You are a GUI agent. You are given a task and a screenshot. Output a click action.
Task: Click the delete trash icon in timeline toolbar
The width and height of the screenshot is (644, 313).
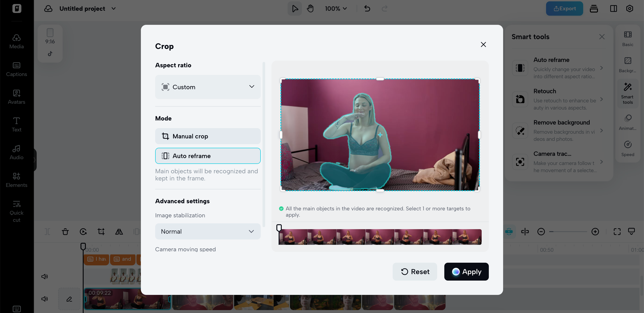pyautogui.click(x=65, y=231)
